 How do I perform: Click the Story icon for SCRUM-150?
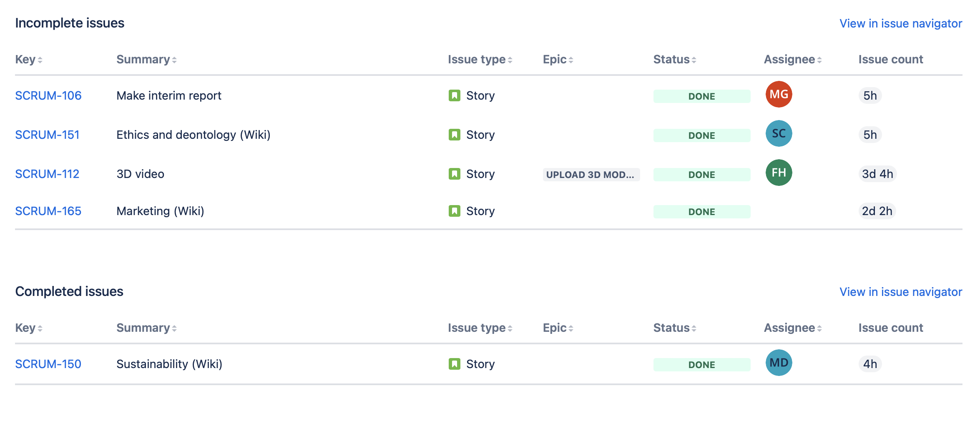[x=454, y=364]
